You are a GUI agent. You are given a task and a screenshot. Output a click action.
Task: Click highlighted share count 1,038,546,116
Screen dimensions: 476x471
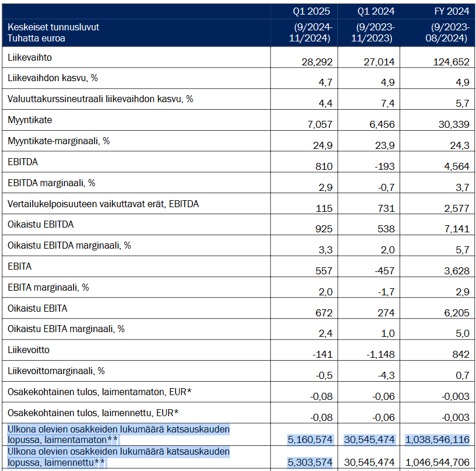coord(437,439)
